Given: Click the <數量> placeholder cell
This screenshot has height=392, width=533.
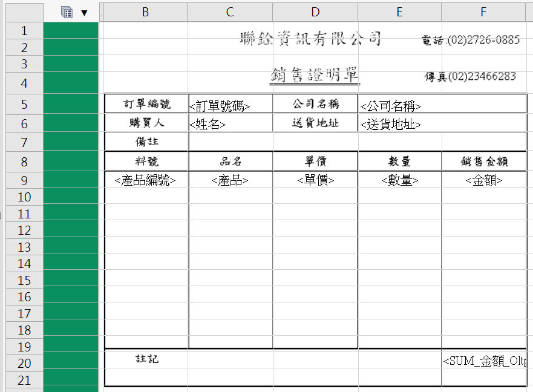Looking at the screenshot, I should [x=400, y=180].
